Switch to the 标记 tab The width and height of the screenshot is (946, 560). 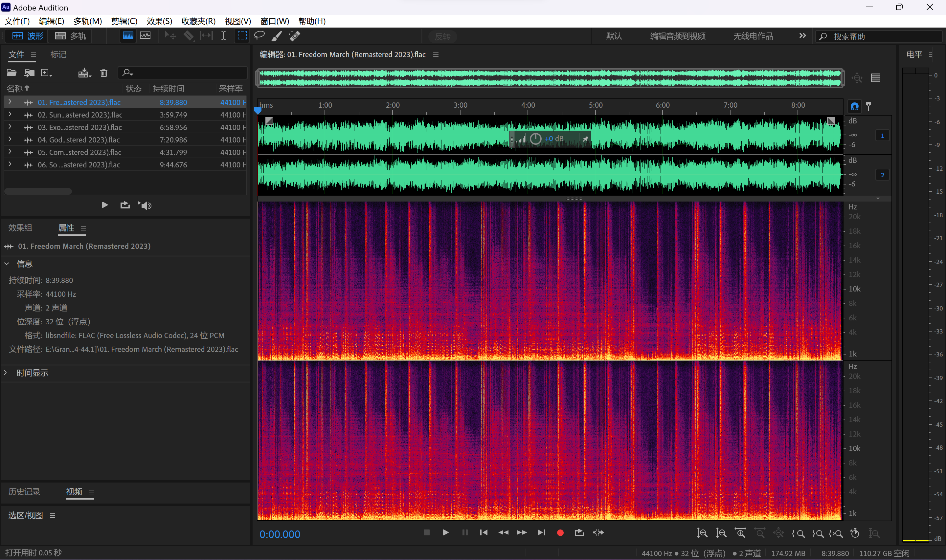click(x=58, y=55)
